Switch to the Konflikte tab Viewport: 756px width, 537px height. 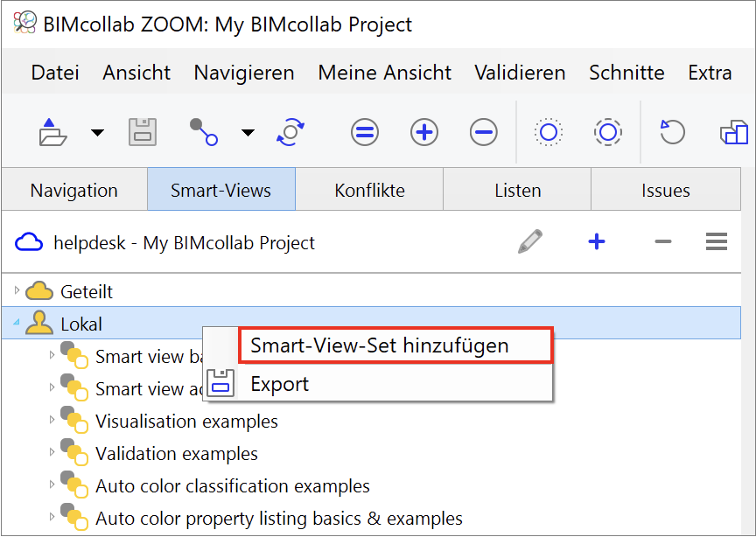click(x=369, y=190)
